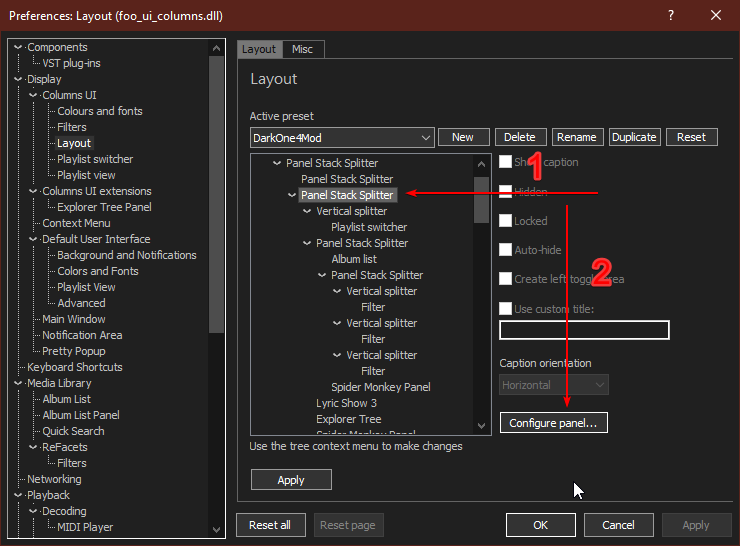Select Colours and fonts in sidebar
The height and width of the screenshot is (546, 740).
point(100,111)
